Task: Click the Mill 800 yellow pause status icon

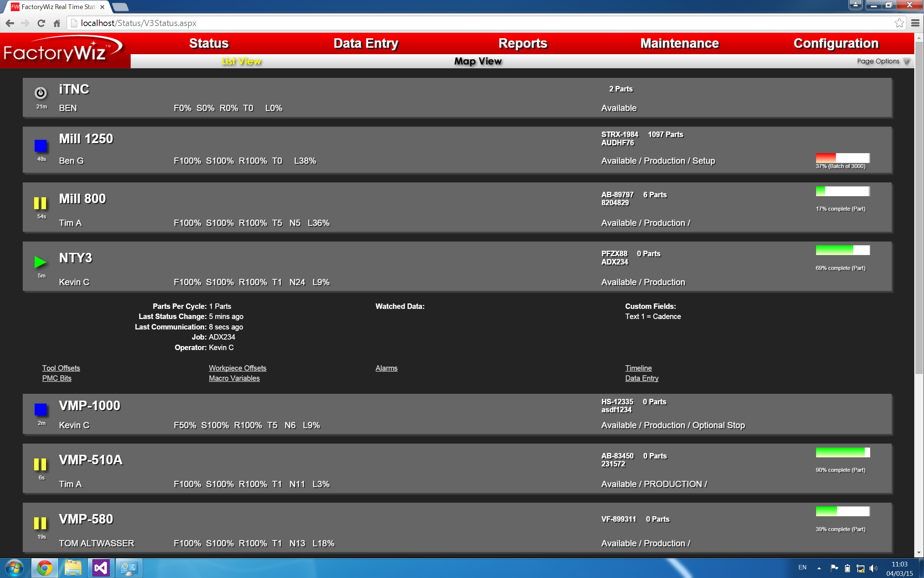Action: click(40, 203)
